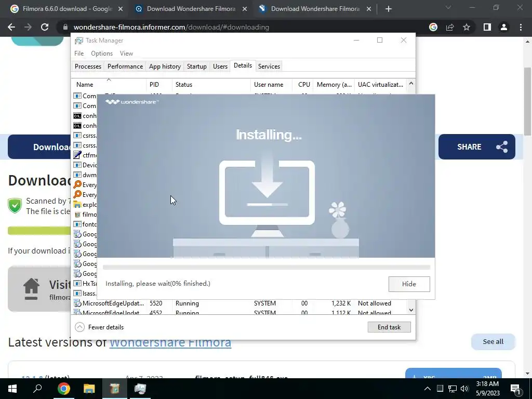The image size is (532, 399).
Task: Click green shield scanned icon
Action: (x=15, y=206)
